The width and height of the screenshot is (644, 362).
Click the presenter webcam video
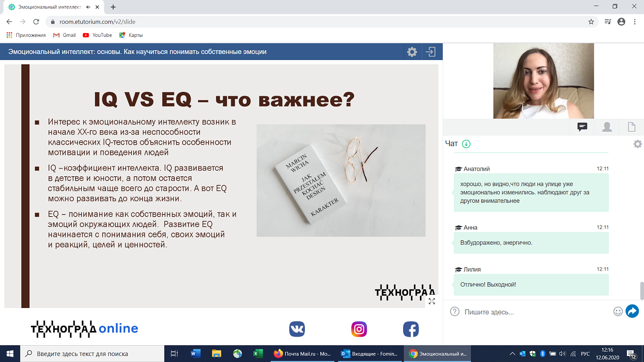coord(544,81)
